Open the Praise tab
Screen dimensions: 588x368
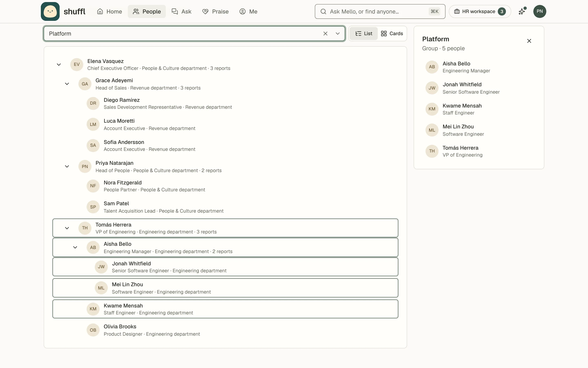pyautogui.click(x=216, y=11)
